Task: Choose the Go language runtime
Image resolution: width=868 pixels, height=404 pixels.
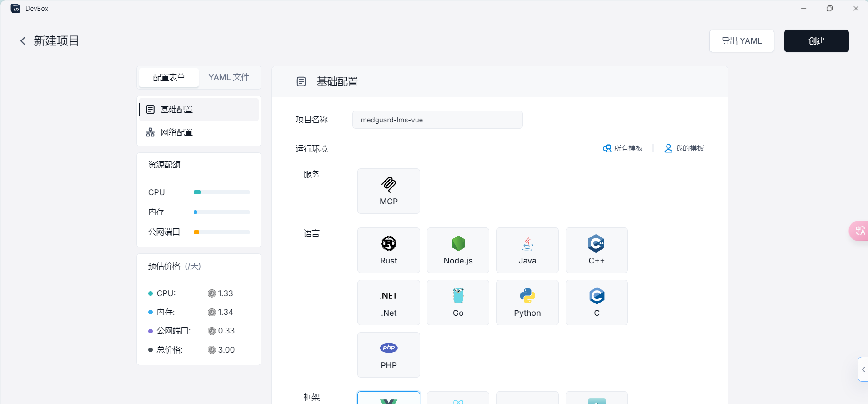Action: [x=458, y=303]
